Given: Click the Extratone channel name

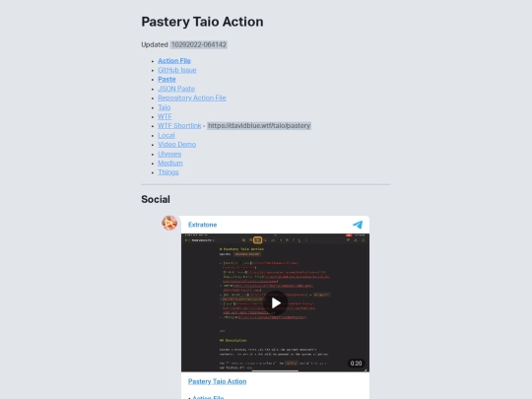Looking at the screenshot, I should 202,225.
